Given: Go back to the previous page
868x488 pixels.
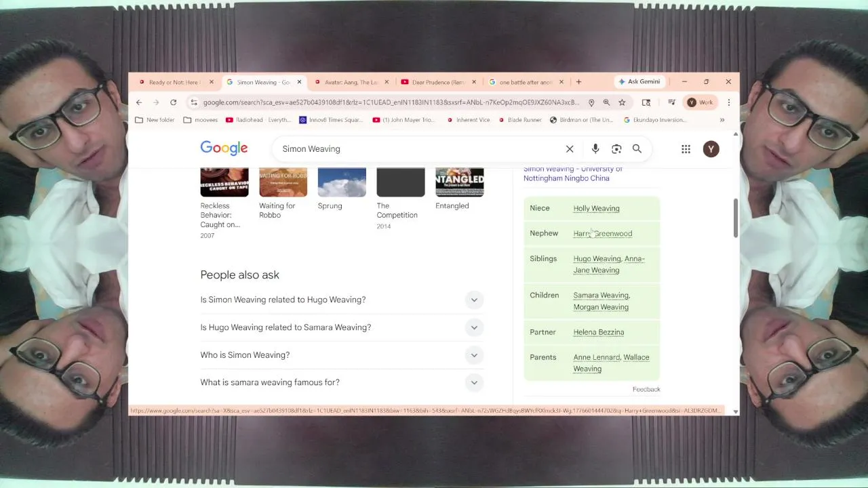Looking at the screenshot, I should point(139,102).
